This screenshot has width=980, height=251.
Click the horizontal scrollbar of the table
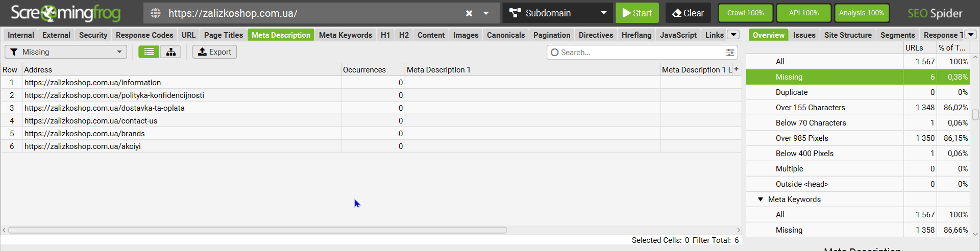[x=258, y=230]
